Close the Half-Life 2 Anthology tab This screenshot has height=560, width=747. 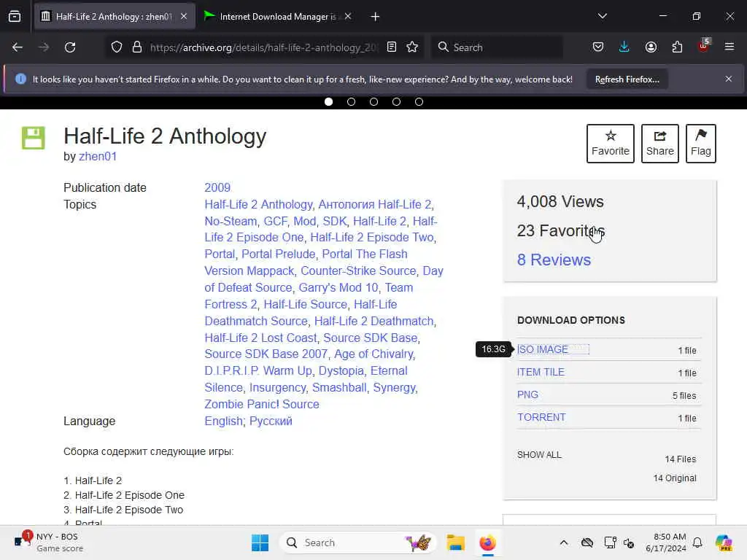pyautogui.click(x=184, y=17)
